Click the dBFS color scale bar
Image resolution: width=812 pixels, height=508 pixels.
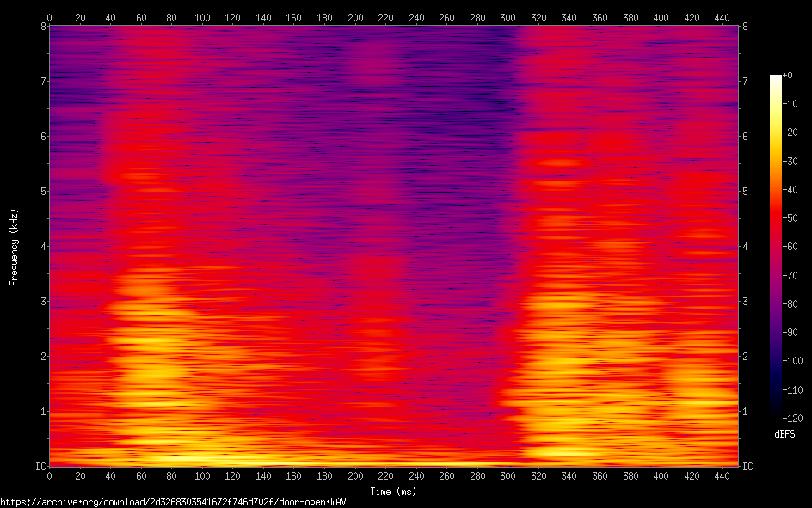[x=776, y=246]
